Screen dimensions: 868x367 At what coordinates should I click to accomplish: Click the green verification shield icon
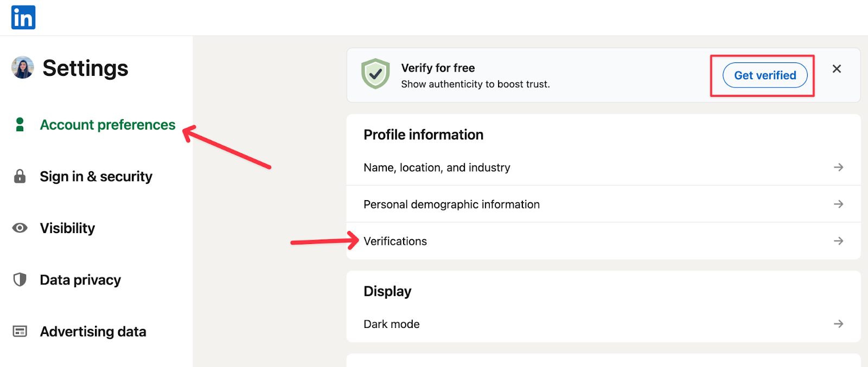coord(376,75)
